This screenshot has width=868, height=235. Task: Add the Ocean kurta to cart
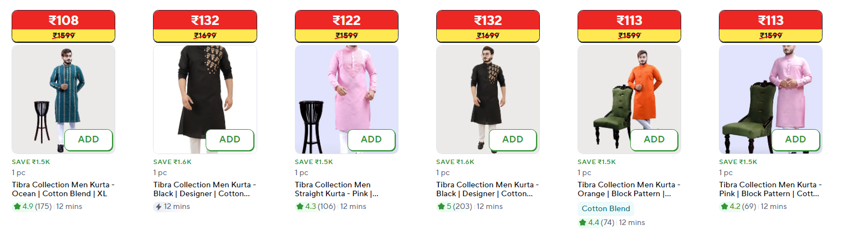[89, 140]
